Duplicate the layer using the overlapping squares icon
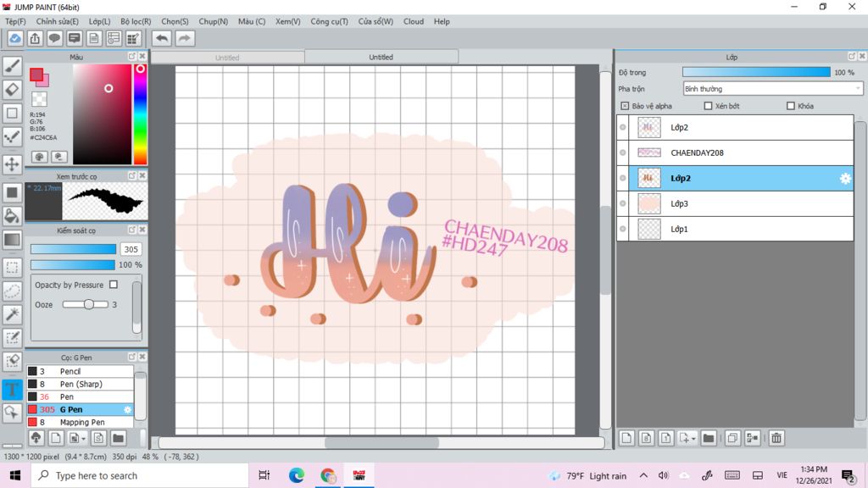 (x=732, y=438)
